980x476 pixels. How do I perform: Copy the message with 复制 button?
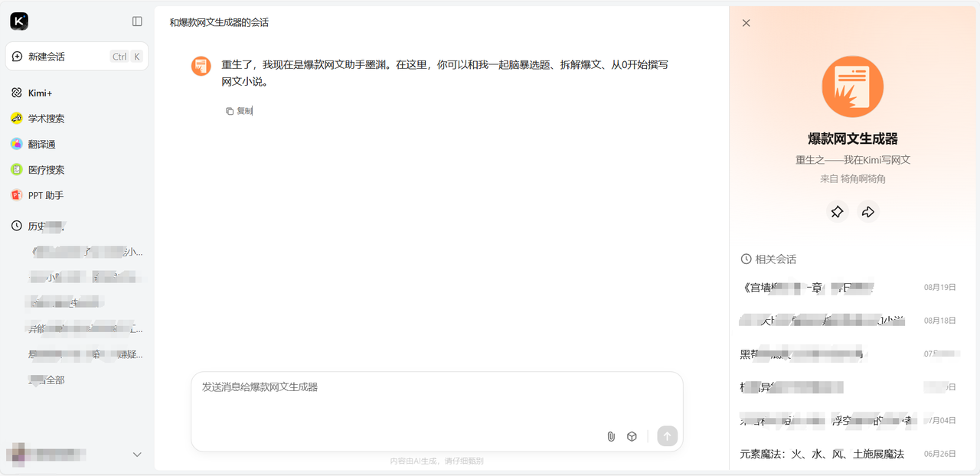(x=239, y=111)
